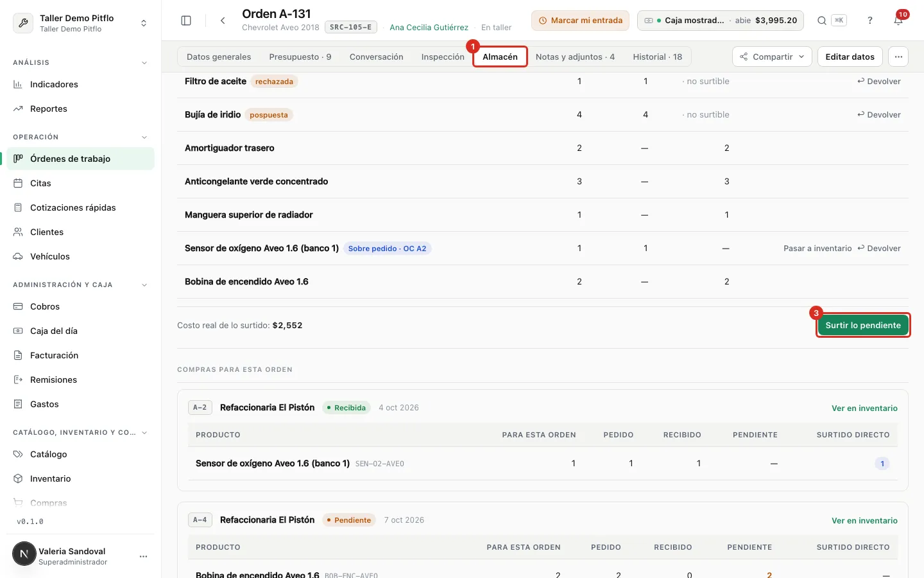Click the Inventario box icon
This screenshot has width=924, height=578.
18,478
